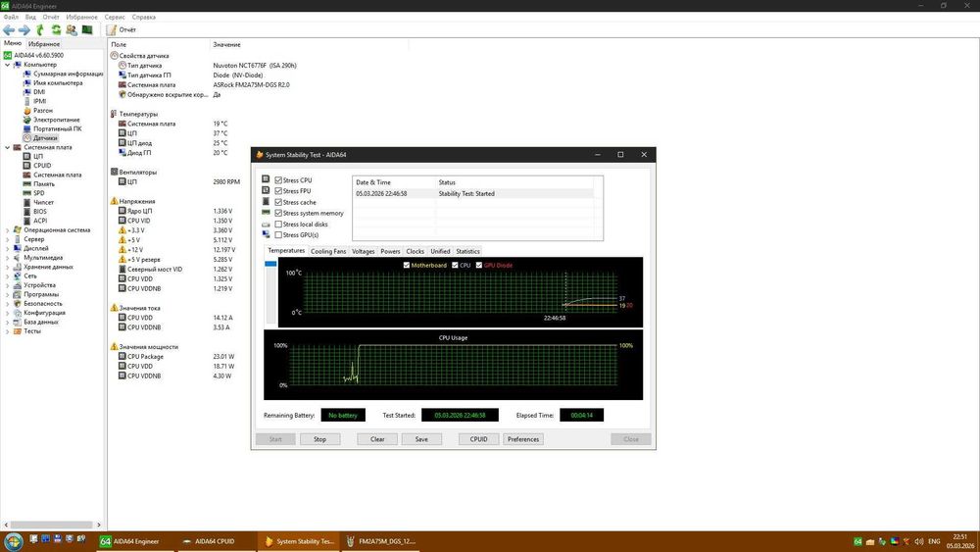Switch to the Избранное side panel tab
Image resolution: width=980 pixels, height=552 pixels.
click(x=44, y=44)
